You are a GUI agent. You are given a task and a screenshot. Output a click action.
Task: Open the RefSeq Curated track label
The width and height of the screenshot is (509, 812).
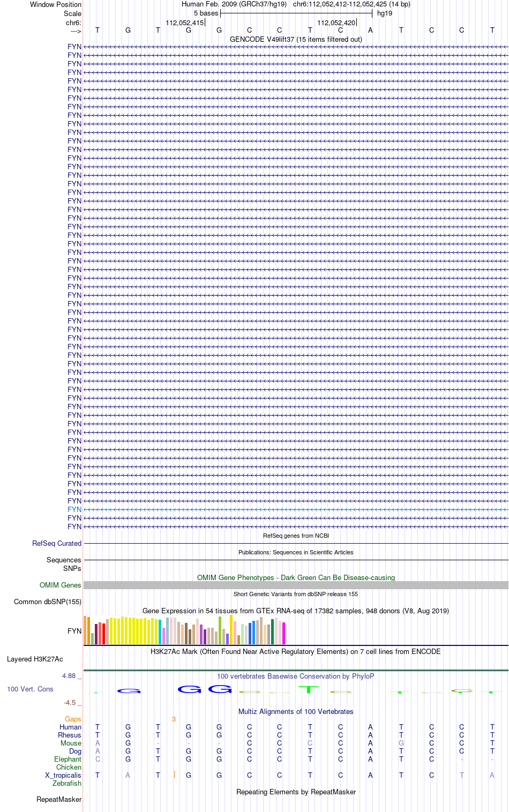(x=57, y=543)
